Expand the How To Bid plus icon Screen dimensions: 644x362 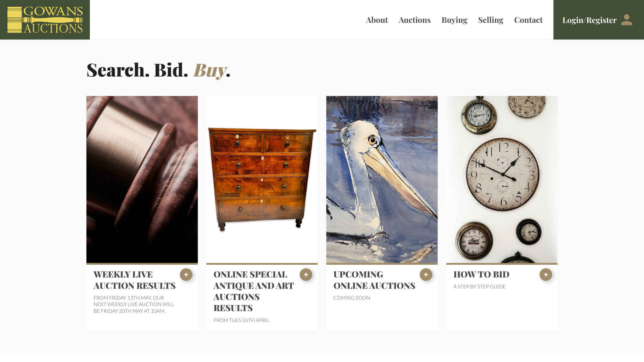coord(546,275)
